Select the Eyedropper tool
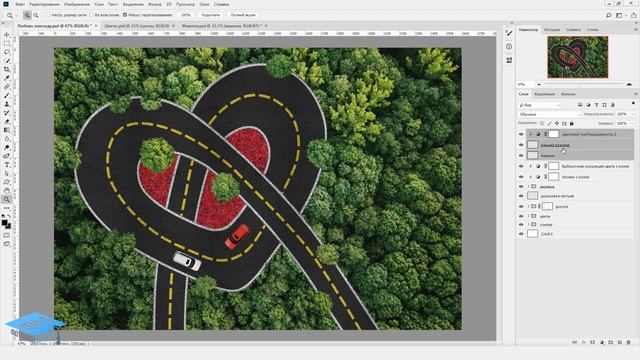 7,78
